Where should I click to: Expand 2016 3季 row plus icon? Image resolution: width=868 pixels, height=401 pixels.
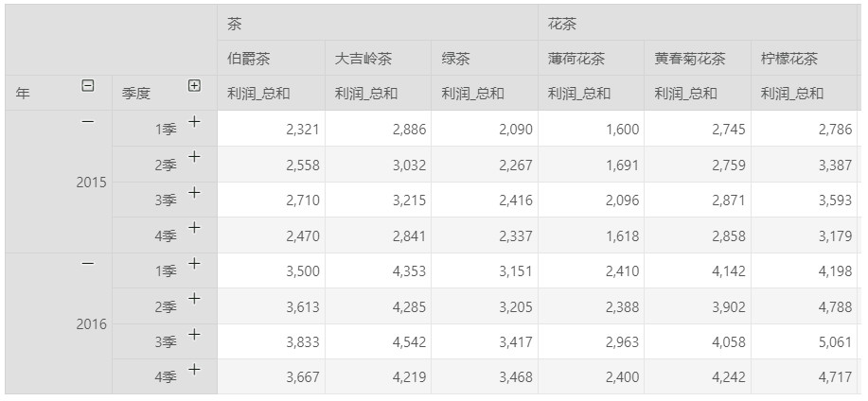[194, 335]
